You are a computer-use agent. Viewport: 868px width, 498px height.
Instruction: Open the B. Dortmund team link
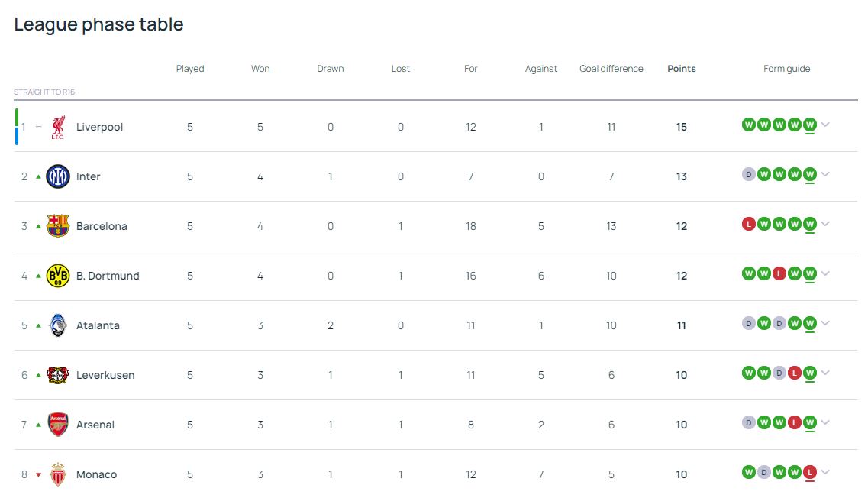point(108,276)
